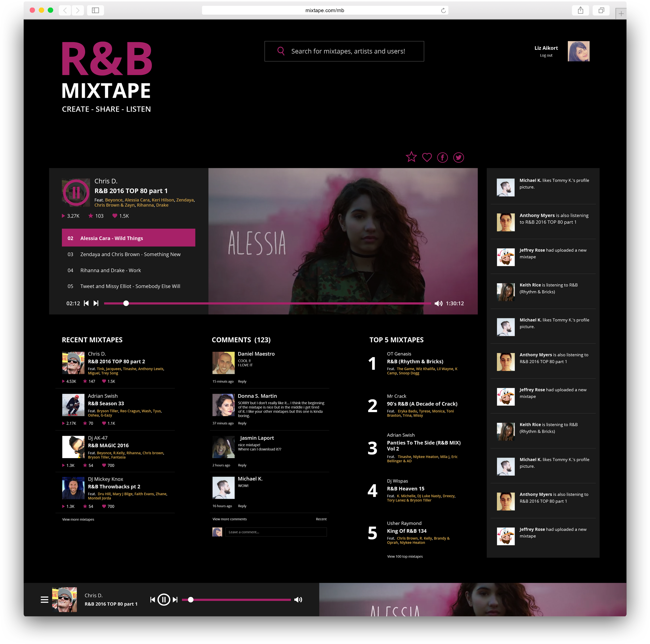Viewport: 650px width, 644px height.
Task: Pause the R&B 2016 TOP 80 part 1 cover button
Action: pyautogui.click(x=76, y=192)
